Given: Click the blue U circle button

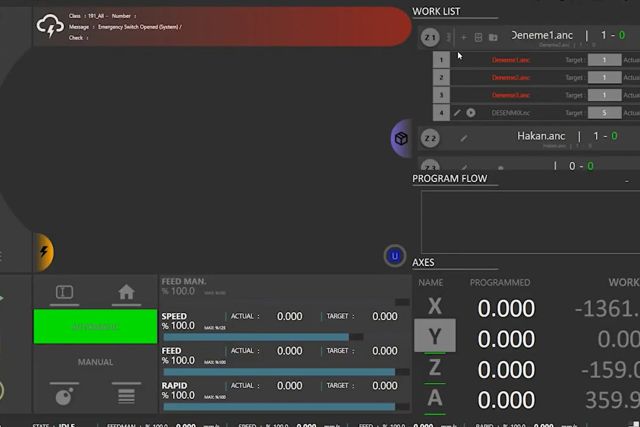Looking at the screenshot, I should click(394, 256).
